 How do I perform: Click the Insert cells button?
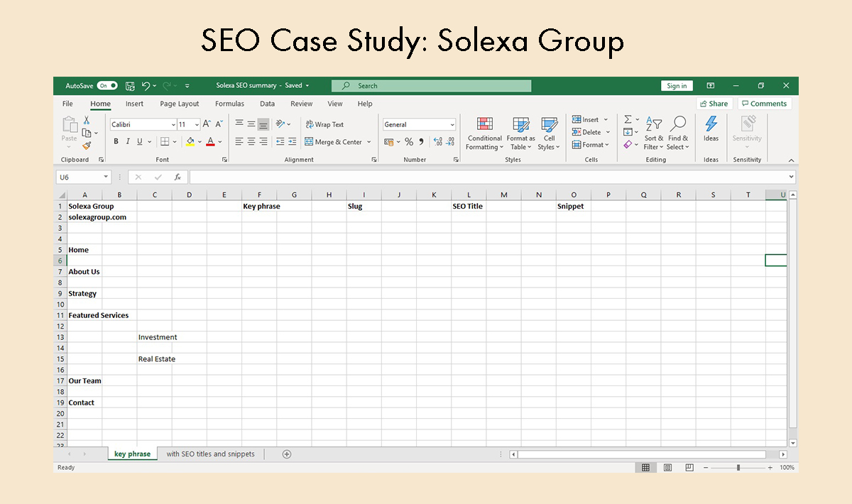(590, 120)
